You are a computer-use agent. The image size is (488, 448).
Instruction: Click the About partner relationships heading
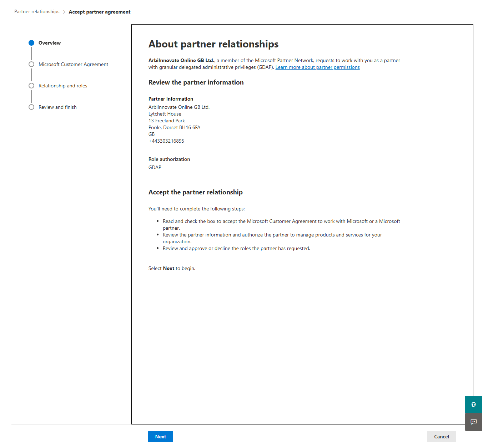(213, 44)
